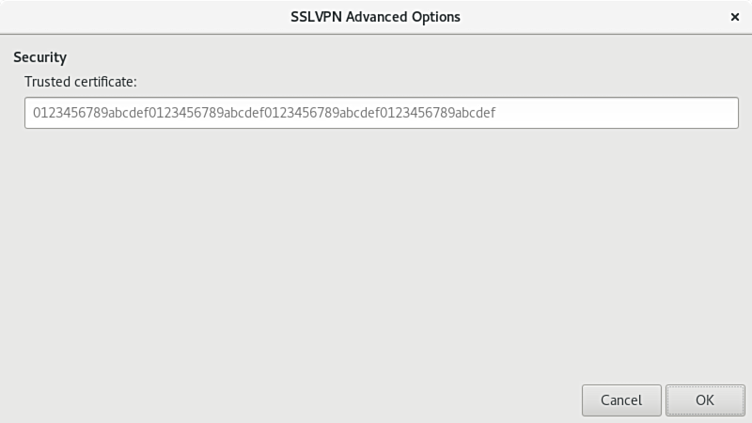Select the OK button to apply options
This screenshot has width=752, height=423.
(x=705, y=400)
